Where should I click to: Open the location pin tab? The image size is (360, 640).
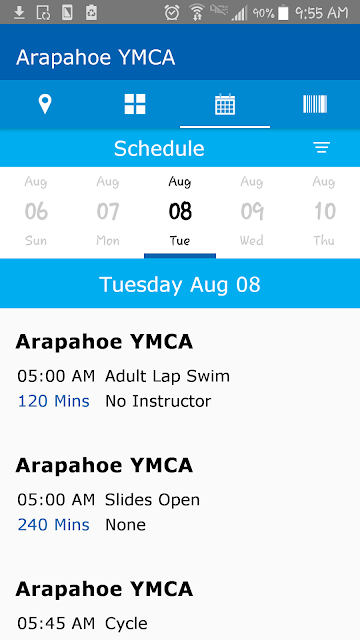click(45, 104)
